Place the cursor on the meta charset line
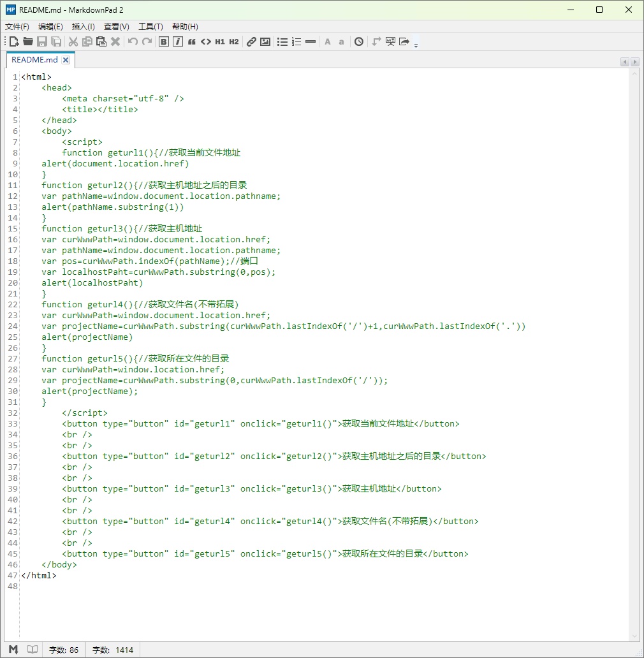 (x=123, y=99)
